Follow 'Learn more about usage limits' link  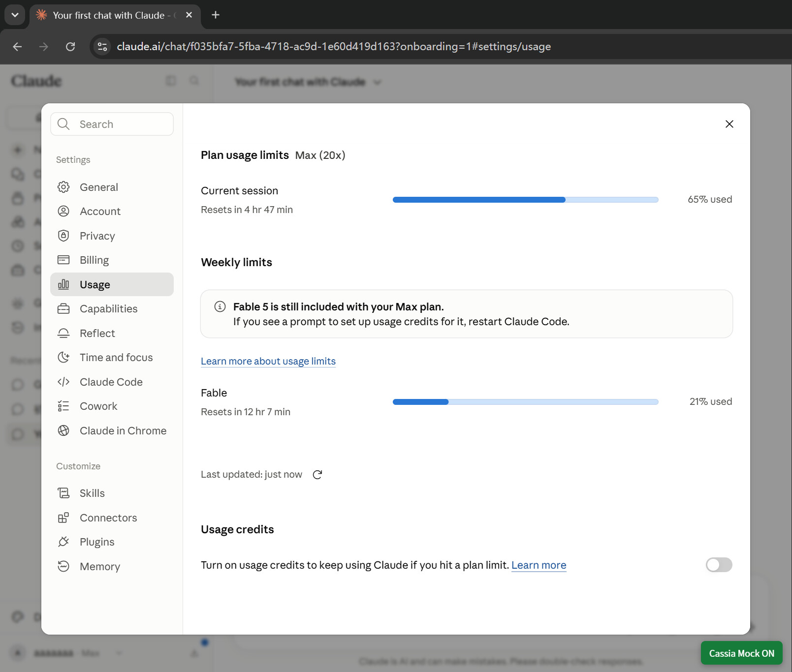[268, 361]
